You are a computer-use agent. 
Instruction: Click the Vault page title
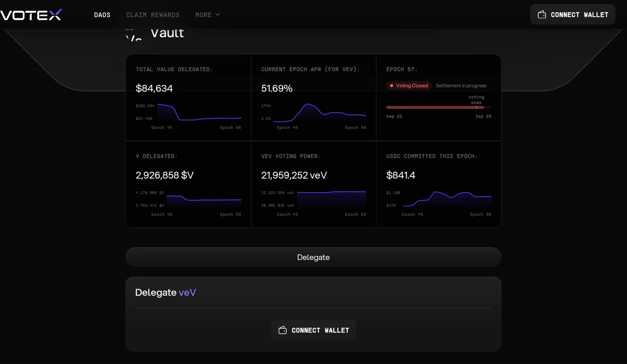167,33
